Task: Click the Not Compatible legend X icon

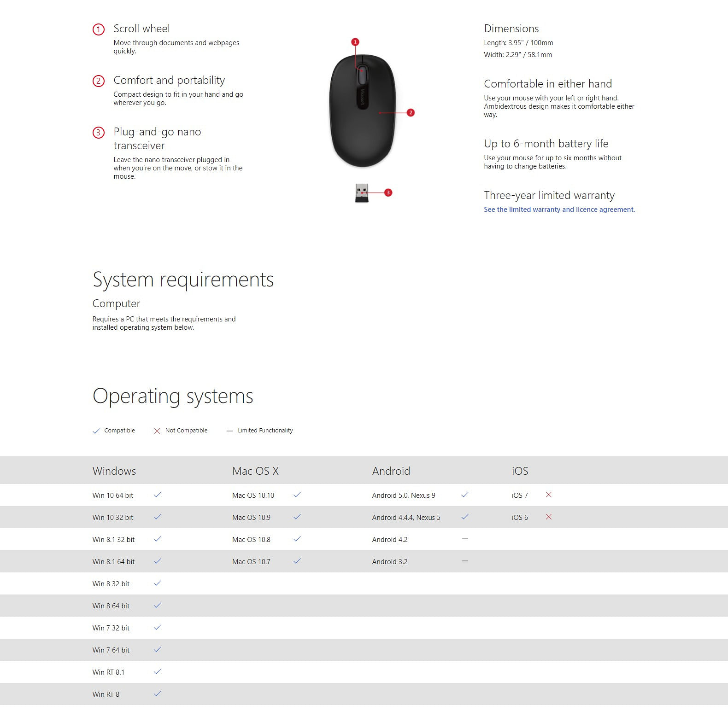Action: pyautogui.click(x=157, y=431)
